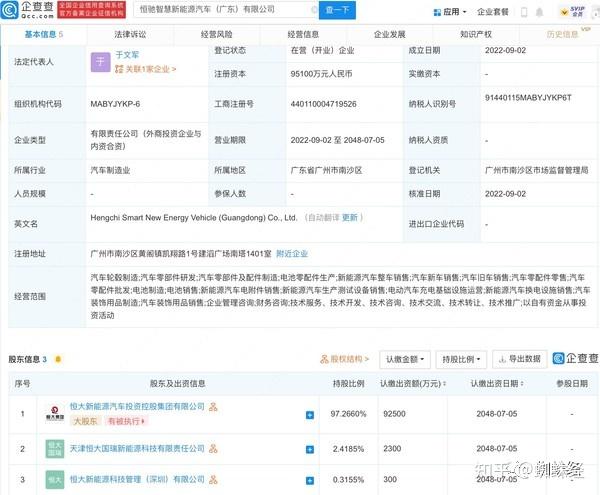This screenshot has height=495, width=600.
Task: Switch to the 法律诉讼 tab
Action: [130, 34]
